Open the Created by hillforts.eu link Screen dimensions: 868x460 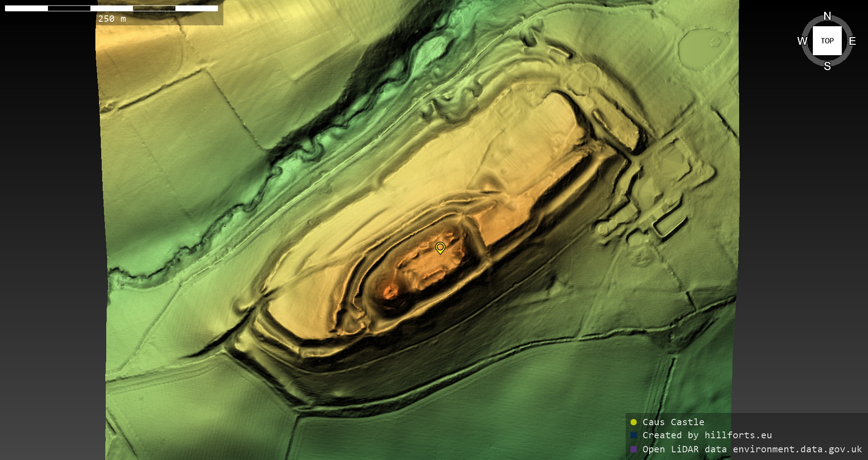pos(707,435)
